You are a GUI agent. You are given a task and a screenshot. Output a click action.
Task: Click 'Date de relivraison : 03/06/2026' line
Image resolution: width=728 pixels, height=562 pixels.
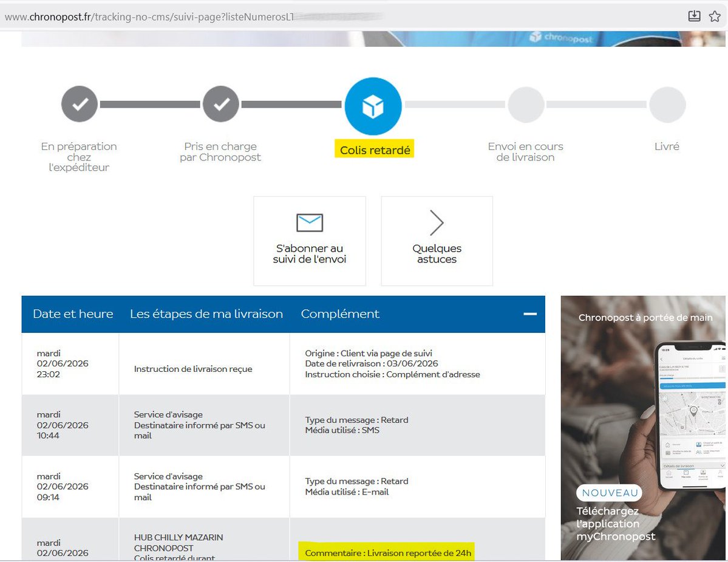372,364
